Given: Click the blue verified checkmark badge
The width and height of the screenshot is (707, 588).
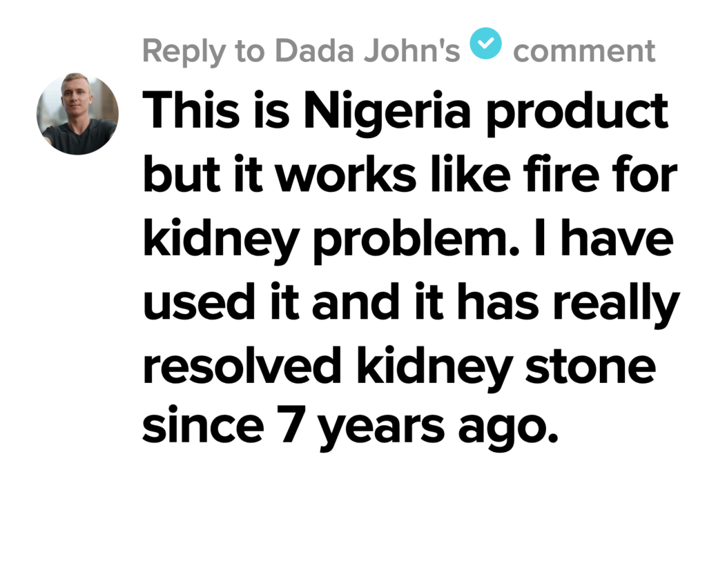Looking at the screenshot, I should (486, 45).
